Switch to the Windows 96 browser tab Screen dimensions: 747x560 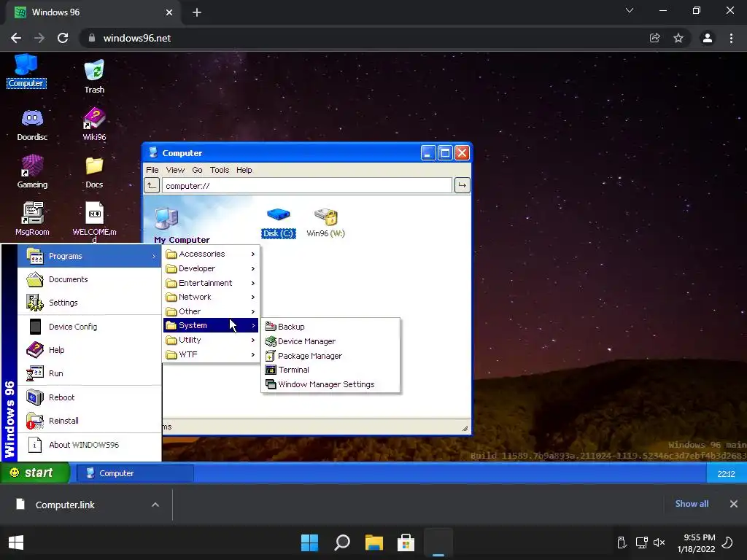click(93, 12)
